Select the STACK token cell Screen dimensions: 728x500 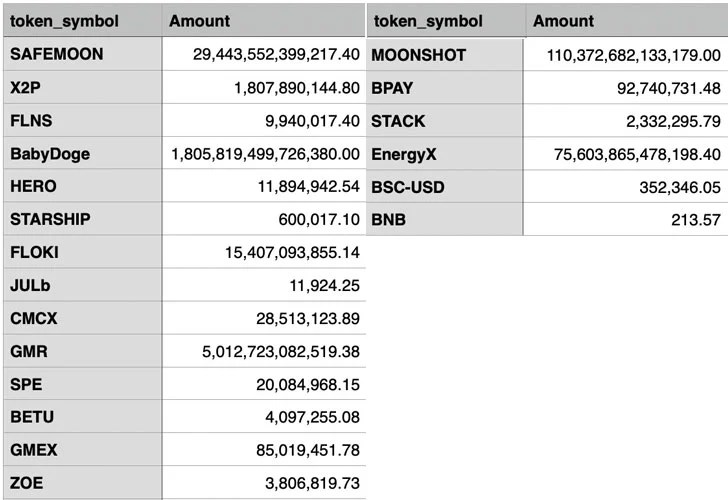point(398,121)
